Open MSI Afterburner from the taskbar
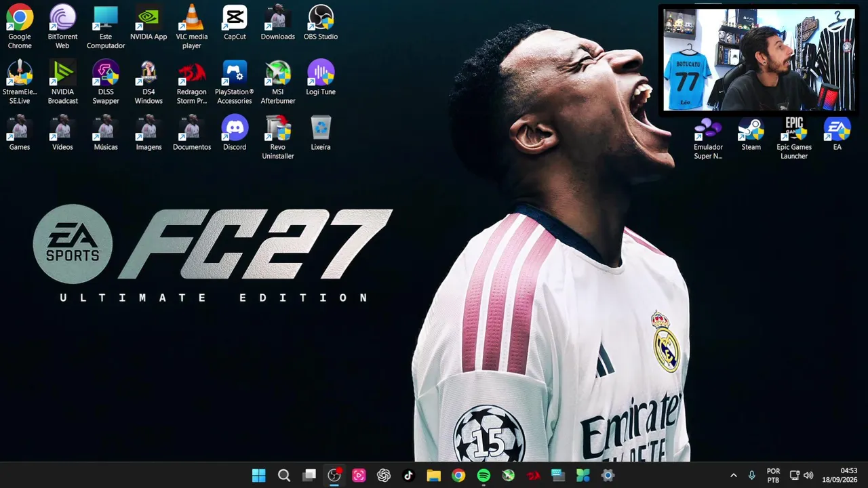The image size is (868, 488). pyautogui.click(x=509, y=476)
